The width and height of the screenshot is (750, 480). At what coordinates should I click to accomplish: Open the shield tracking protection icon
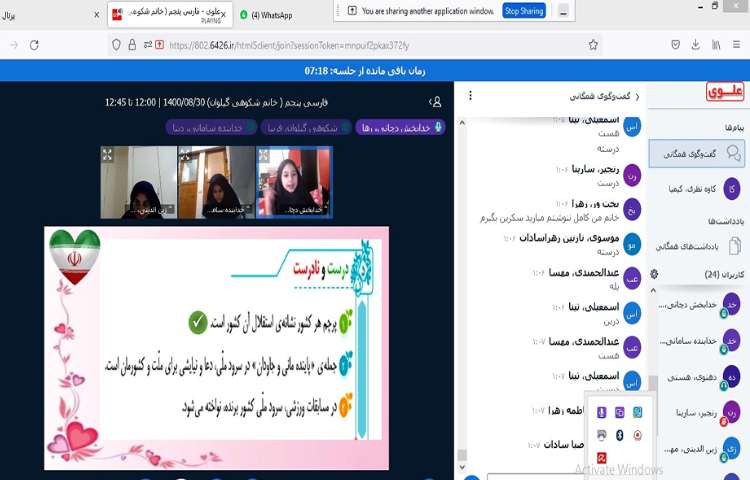(x=116, y=45)
